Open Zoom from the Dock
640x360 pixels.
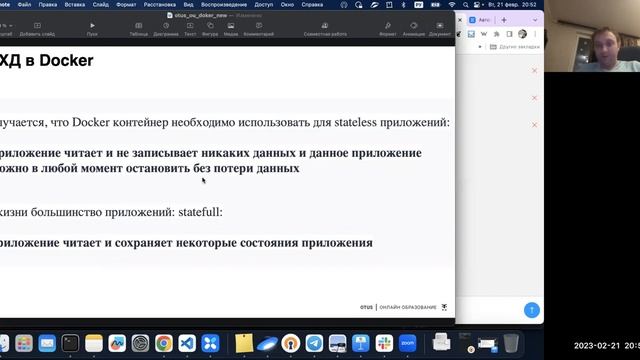pyautogui.click(x=407, y=343)
